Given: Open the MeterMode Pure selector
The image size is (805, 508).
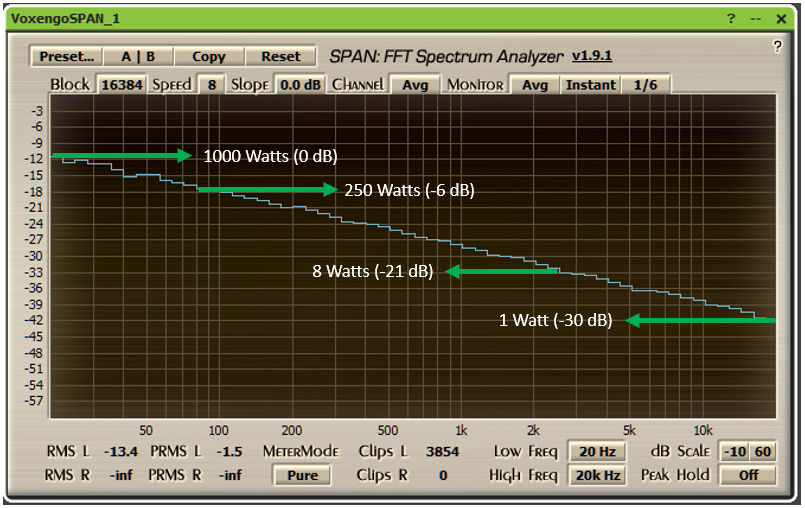Looking at the screenshot, I should tap(302, 475).
